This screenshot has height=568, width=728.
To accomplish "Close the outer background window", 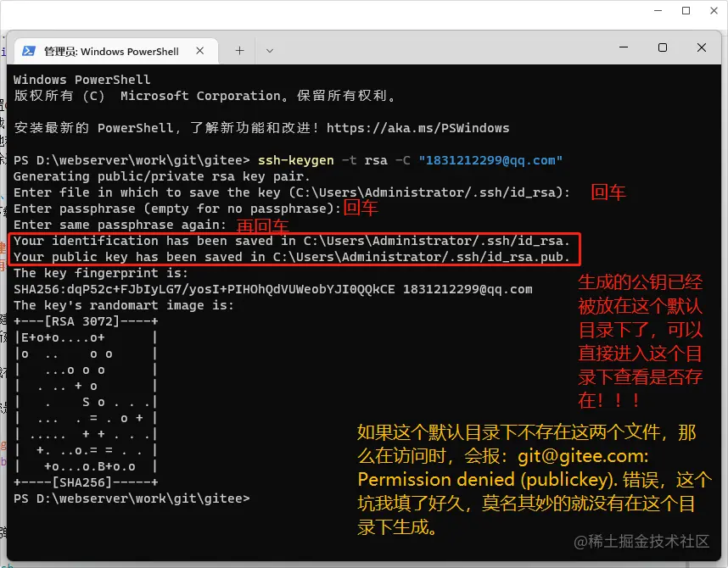I will pyautogui.click(x=714, y=10).
